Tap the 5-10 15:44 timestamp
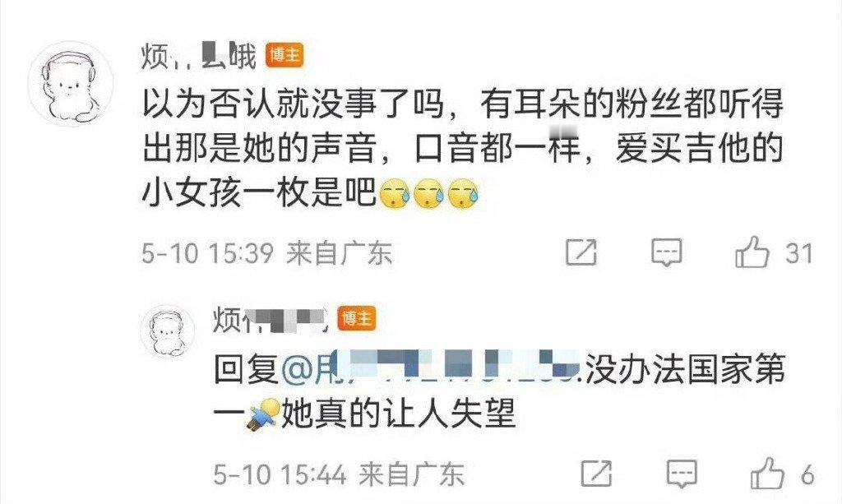Viewport: 842px width, 504px height. (280, 474)
